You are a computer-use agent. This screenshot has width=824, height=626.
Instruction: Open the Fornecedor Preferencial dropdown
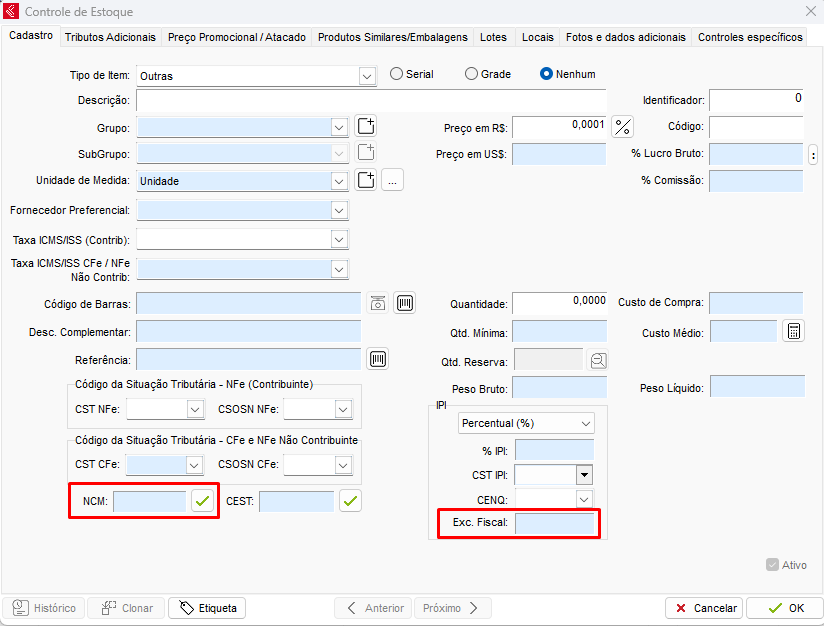339,210
